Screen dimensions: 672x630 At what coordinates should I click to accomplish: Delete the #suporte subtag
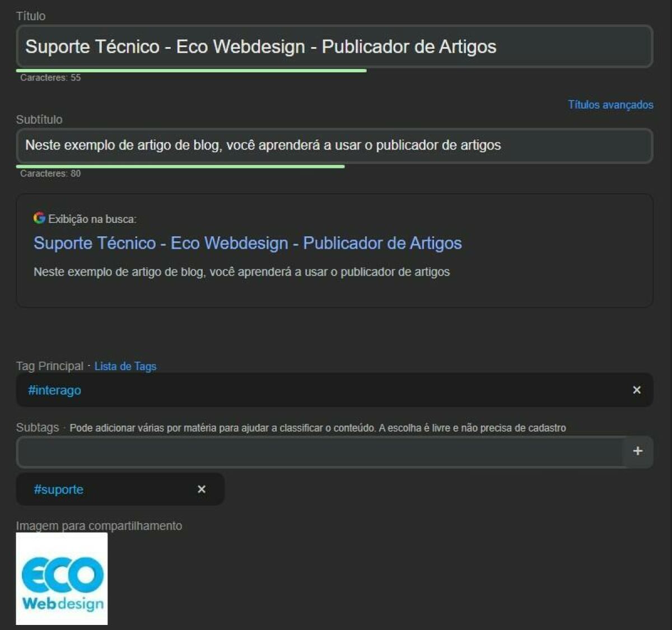click(202, 489)
